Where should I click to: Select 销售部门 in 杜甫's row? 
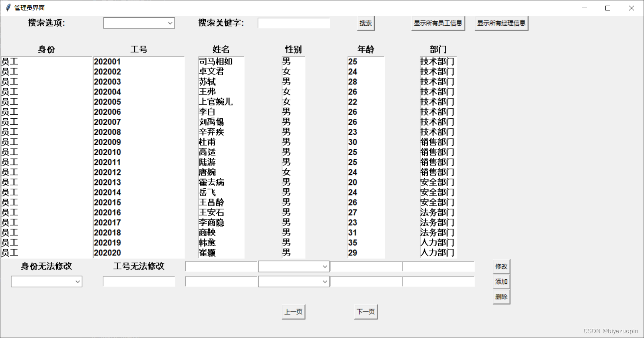coord(437,142)
